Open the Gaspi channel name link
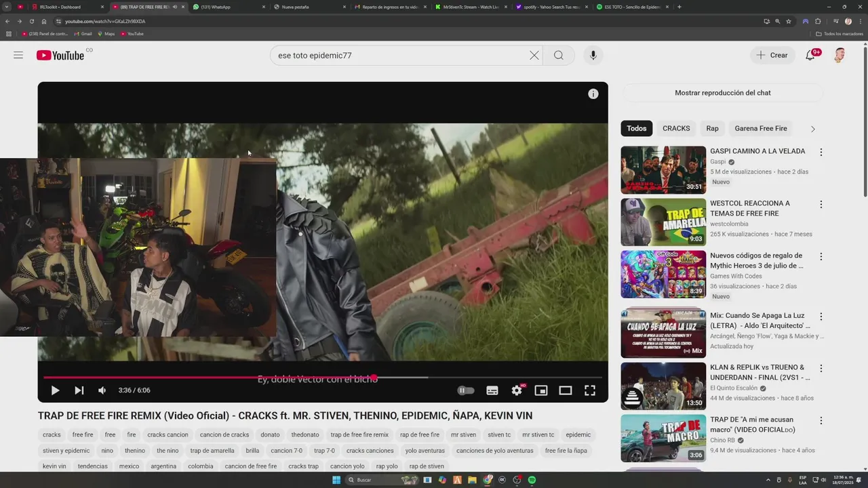Screen dimensions: 868x488 coord(718,162)
